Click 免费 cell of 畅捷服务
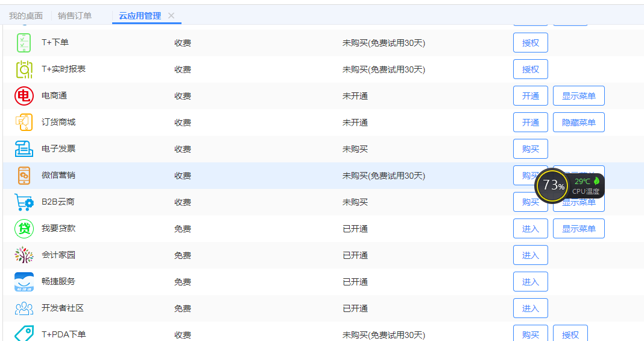 pos(183,282)
